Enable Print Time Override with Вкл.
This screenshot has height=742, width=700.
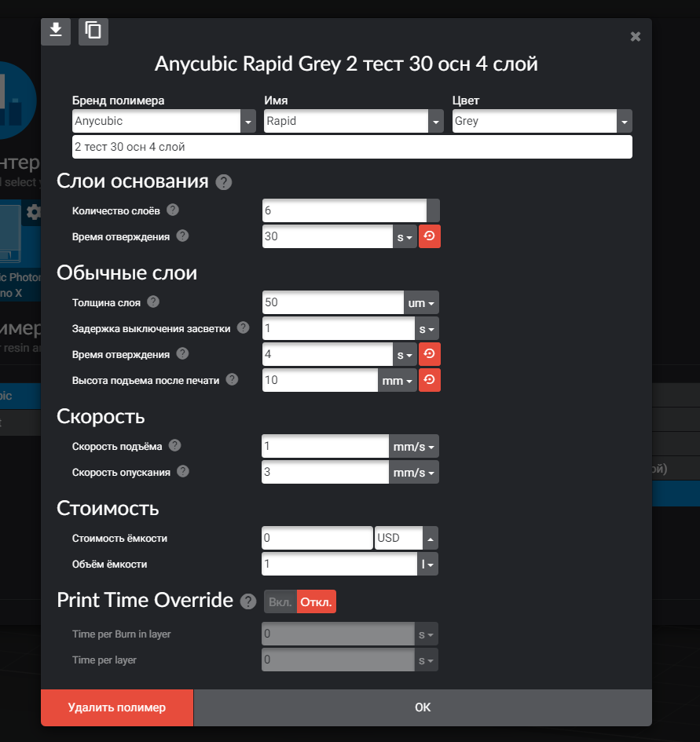coord(280,602)
